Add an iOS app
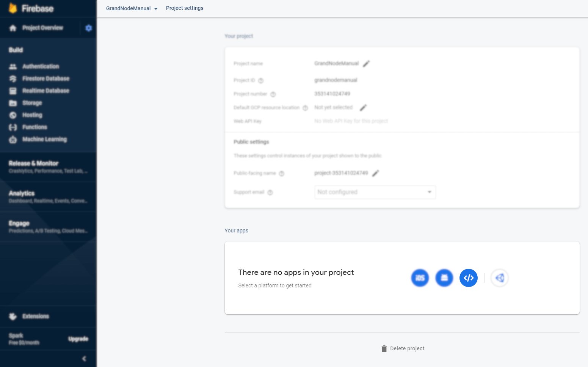The width and height of the screenshot is (588, 367). [x=420, y=278]
